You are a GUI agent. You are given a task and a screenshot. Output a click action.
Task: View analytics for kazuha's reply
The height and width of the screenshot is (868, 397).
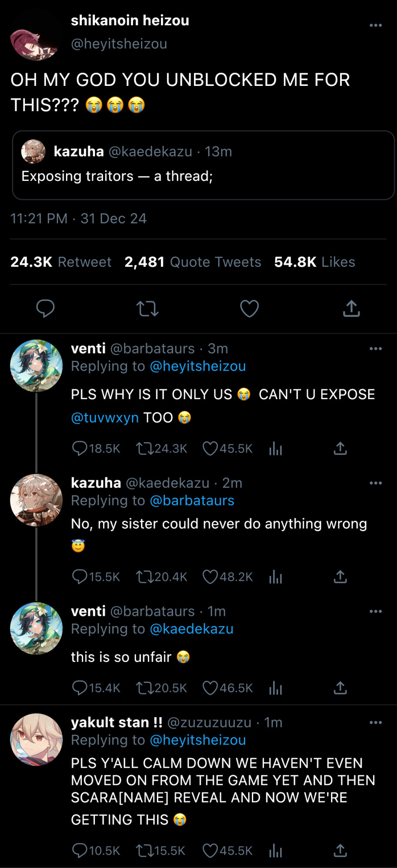(275, 577)
